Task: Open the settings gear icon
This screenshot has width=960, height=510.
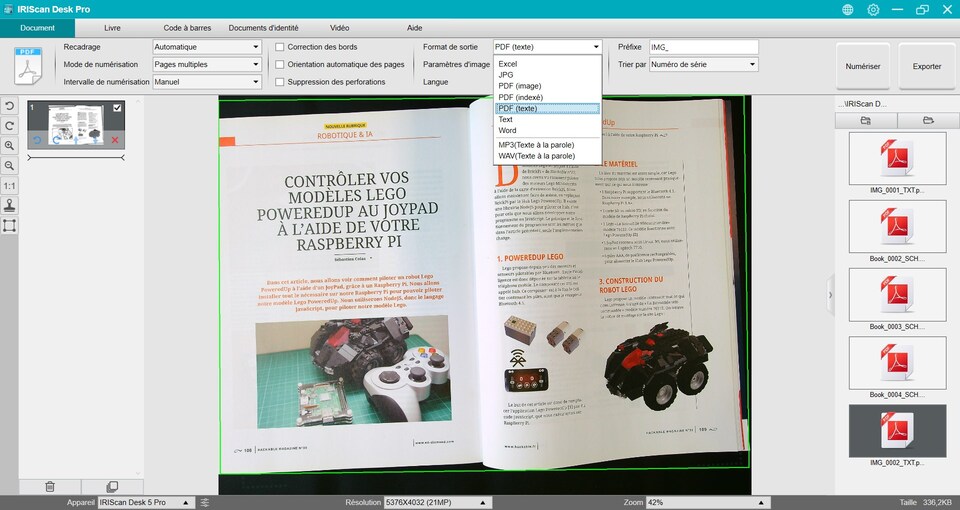Action: pyautogui.click(x=873, y=9)
